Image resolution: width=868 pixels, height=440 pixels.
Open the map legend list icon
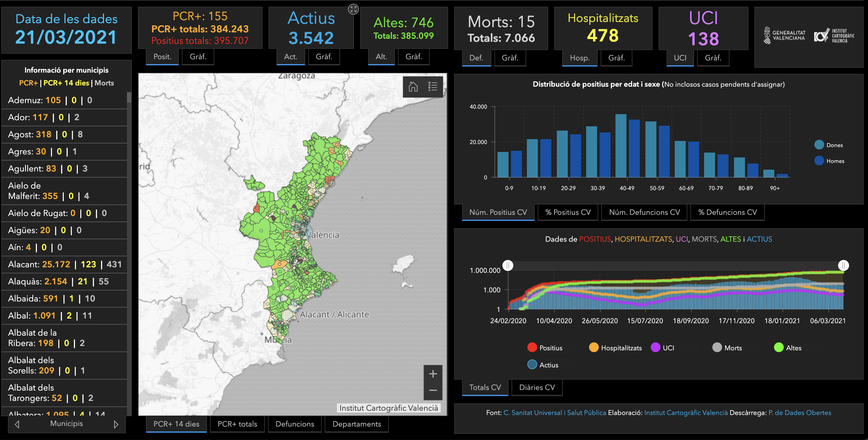pyautogui.click(x=433, y=87)
